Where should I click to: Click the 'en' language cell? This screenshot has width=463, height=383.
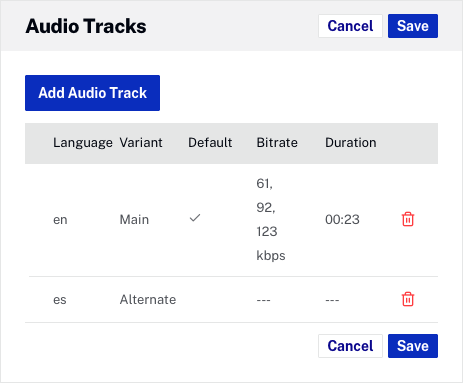click(x=60, y=220)
